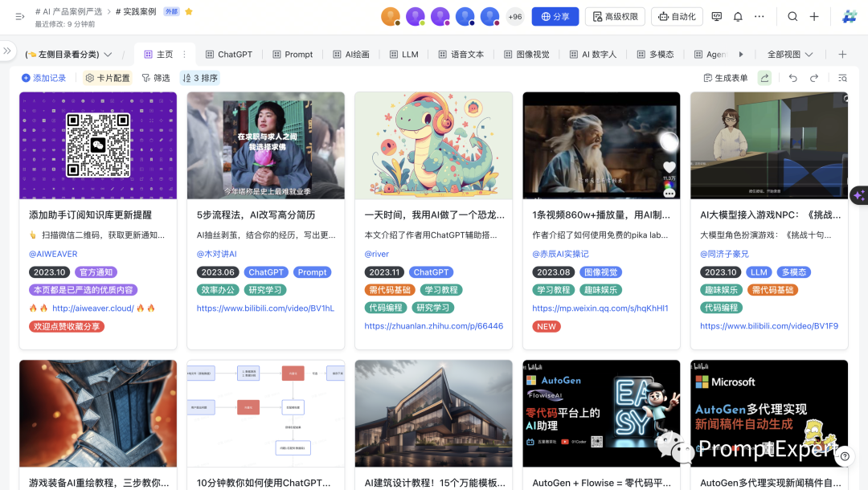
Task: Open the 全部视图 dropdown
Action: pyautogui.click(x=790, y=54)
